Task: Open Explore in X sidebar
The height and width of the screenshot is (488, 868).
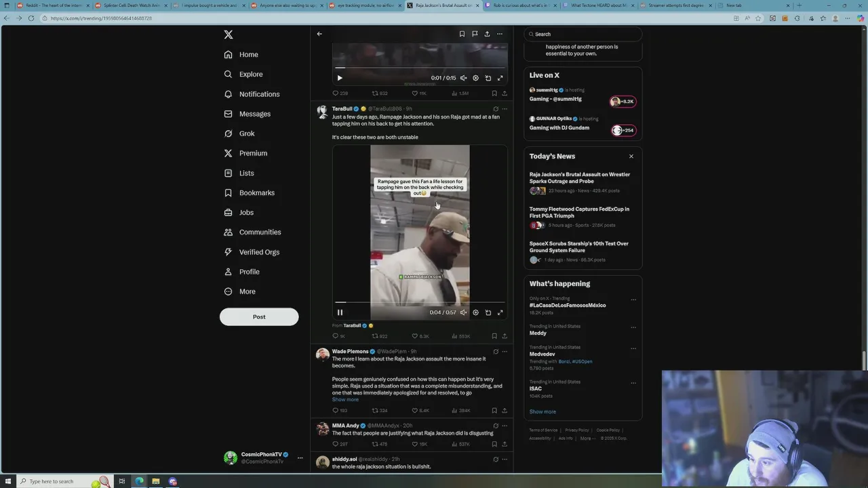Action: coord(243,74)
